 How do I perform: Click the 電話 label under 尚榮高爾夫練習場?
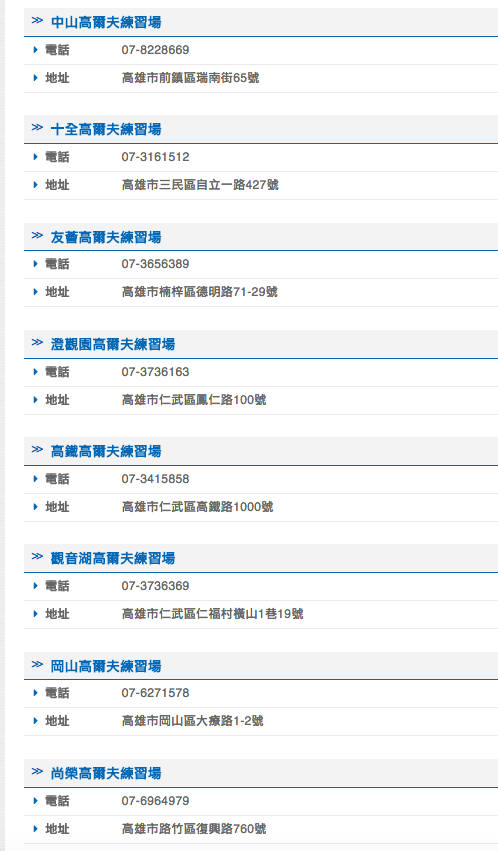[x=57, y=801]
